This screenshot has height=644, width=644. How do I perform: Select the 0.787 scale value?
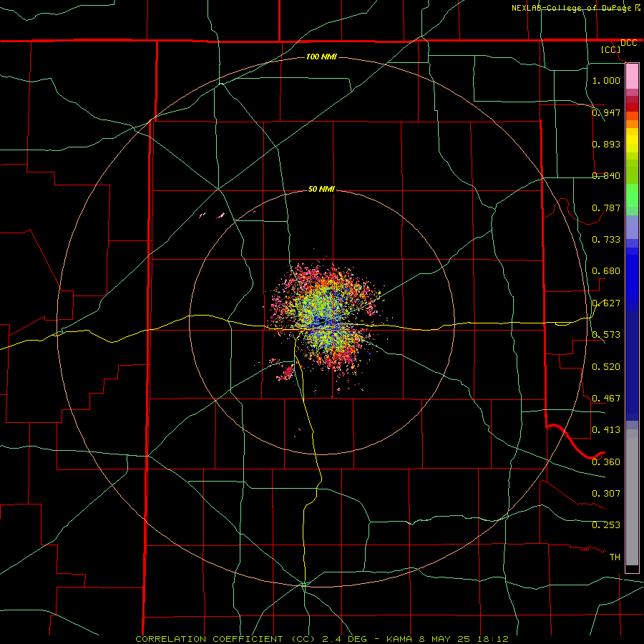(606, 208)
